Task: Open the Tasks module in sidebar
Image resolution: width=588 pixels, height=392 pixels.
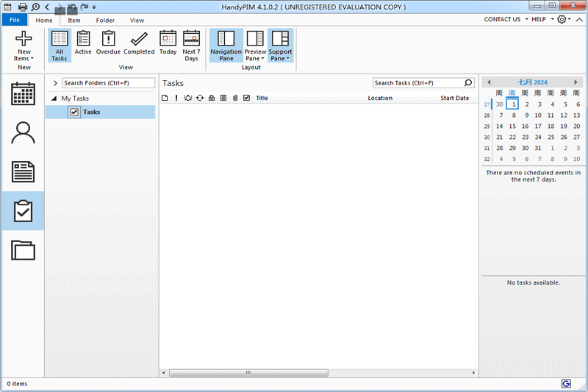Action: 23,211
